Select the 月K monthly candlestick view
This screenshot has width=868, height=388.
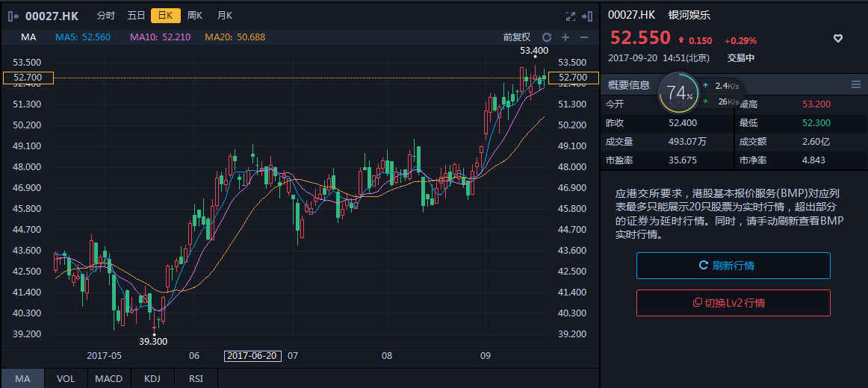click(224, 16)
